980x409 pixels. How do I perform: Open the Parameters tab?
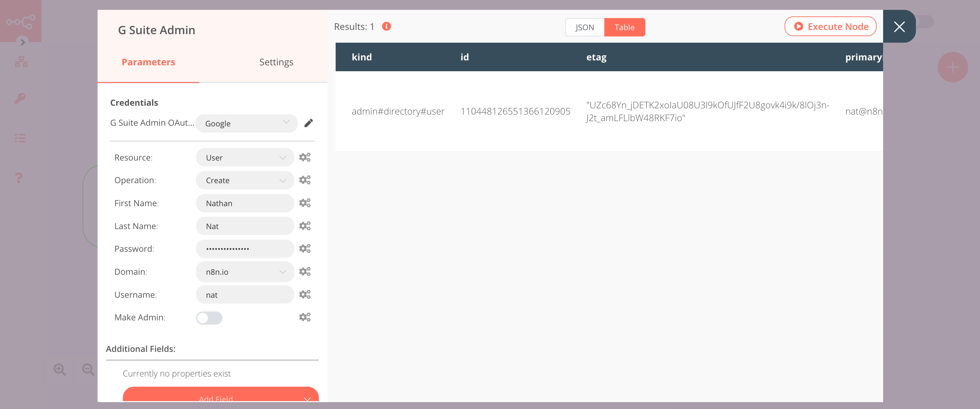[148, 61]
